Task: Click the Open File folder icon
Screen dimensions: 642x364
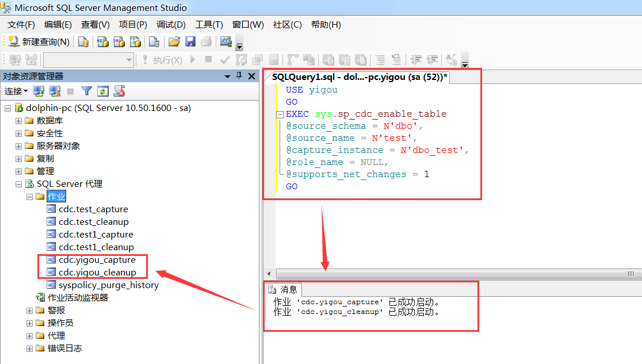Action: click(174, 41)
